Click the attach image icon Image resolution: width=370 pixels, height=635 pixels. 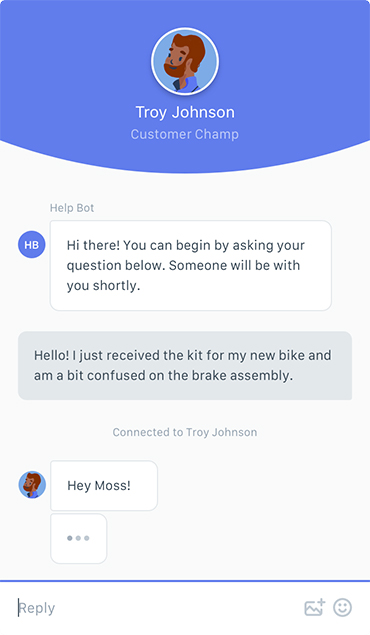click(x=315, y=607)
